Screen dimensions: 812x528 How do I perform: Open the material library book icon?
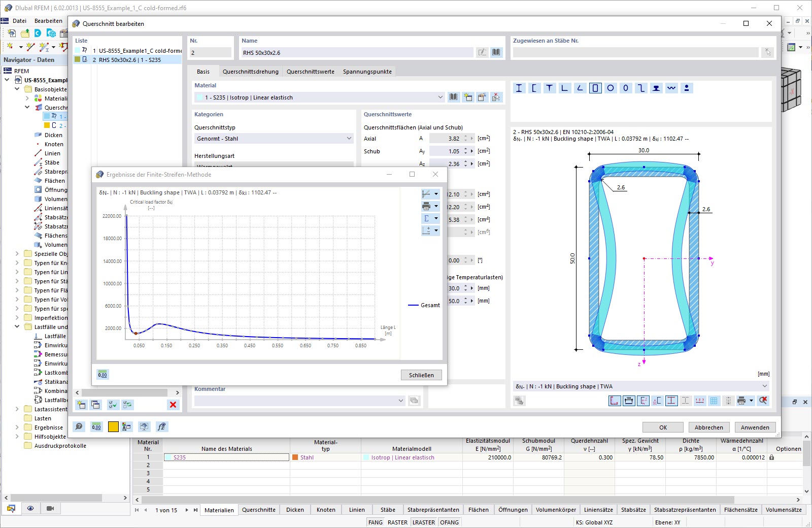(x=454, y=97)
